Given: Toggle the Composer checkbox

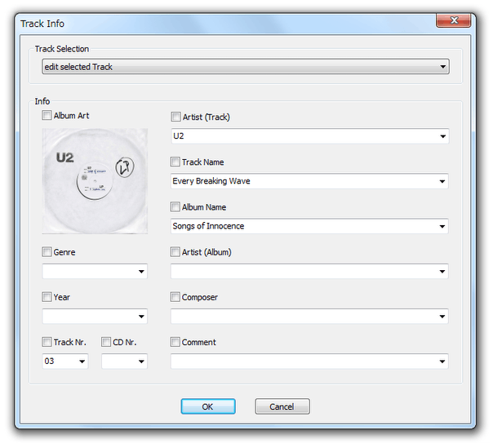Looking at the screenshot, I should pyautogui.click(x=175, y=298).
